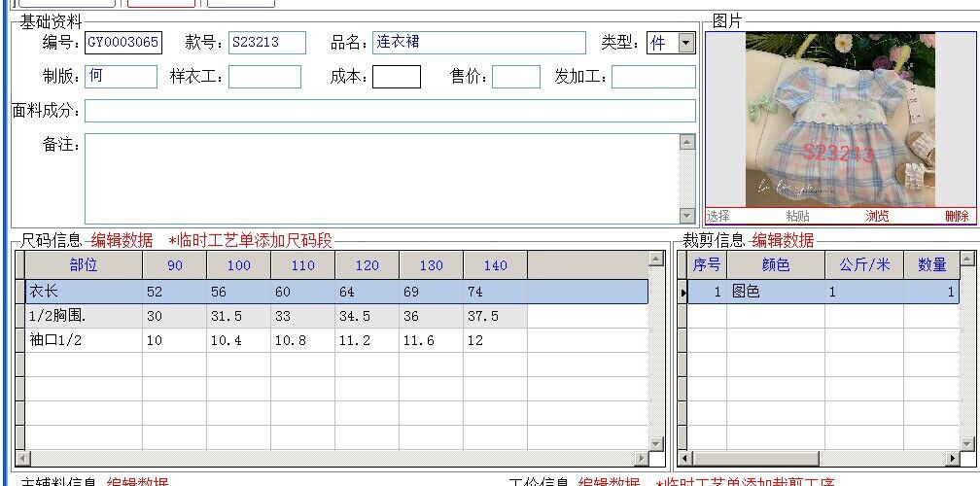The height and width of the screenshot is (486, 980).
Task: Select the 1/2胸围. row label
Action: 84,316
